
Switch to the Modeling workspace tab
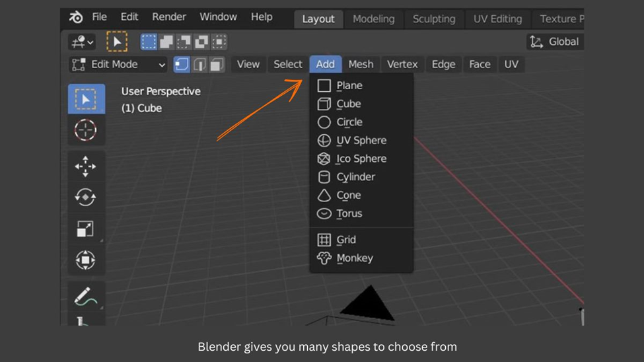(x=374, y=19)
